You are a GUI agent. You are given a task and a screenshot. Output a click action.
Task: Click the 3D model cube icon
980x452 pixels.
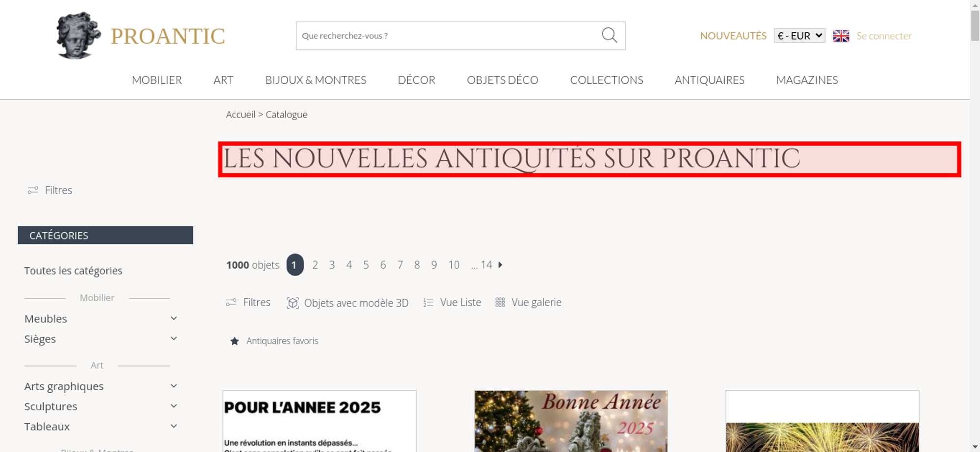(x=293, y=303)
